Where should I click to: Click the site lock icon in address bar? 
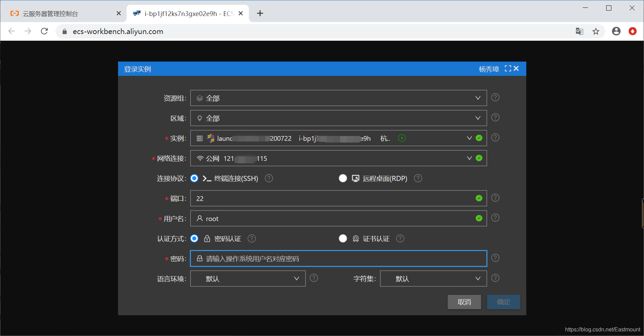point(65,32)
